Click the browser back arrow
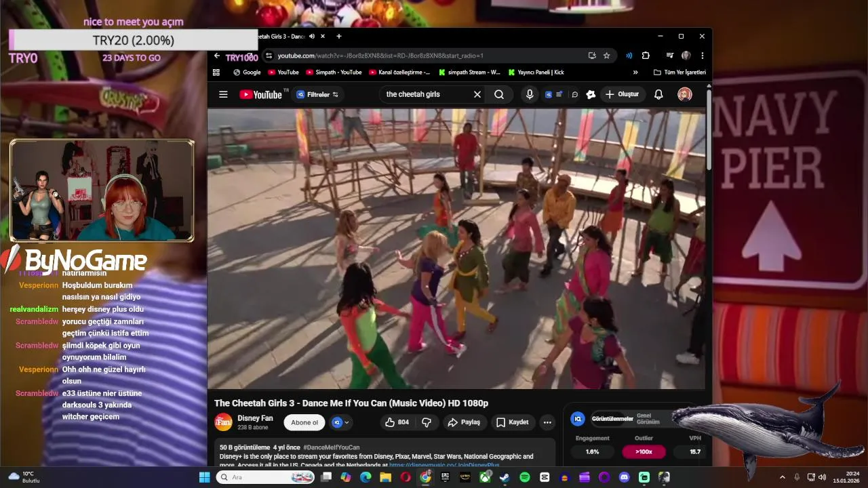 tap(217, 56)
